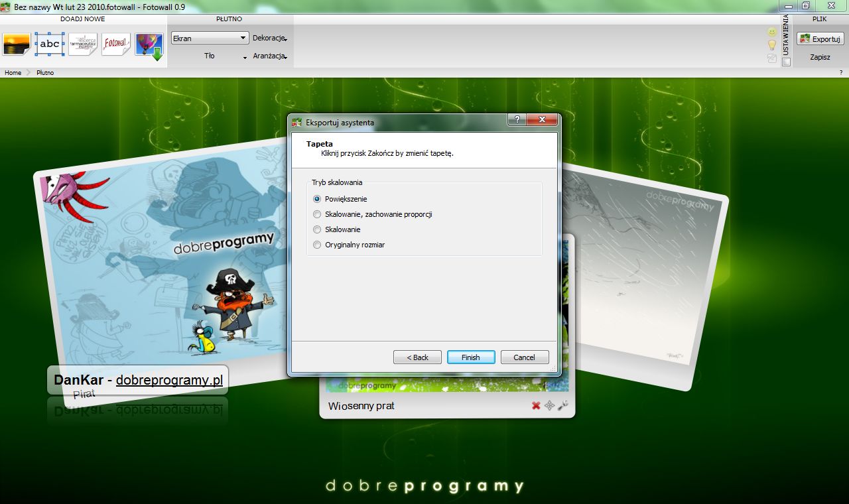Expand the Tło dropdown

click(x=226, y=56)
